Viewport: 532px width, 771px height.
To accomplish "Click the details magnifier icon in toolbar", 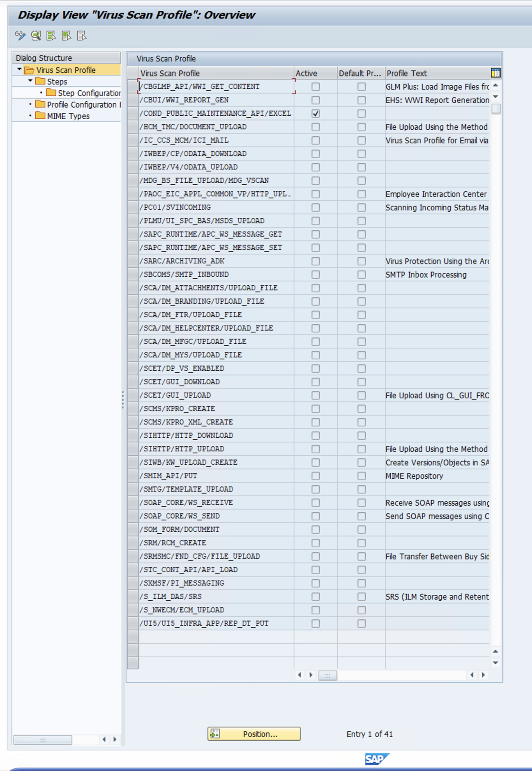I will pyautogui.click(x=36, y=36).
